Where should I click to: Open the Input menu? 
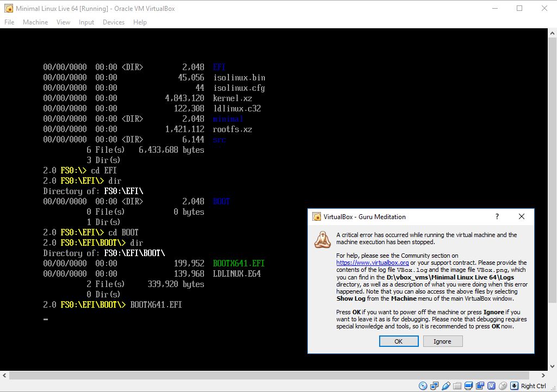(x=87, y=22)
